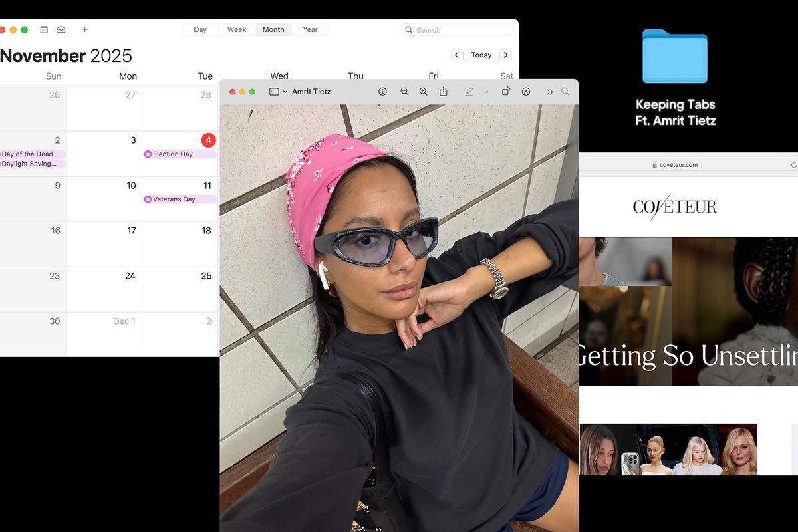Screen dimensions: 798x532
Task: Expand the markup tool options chevron
Action: click(x=486, y=91)
